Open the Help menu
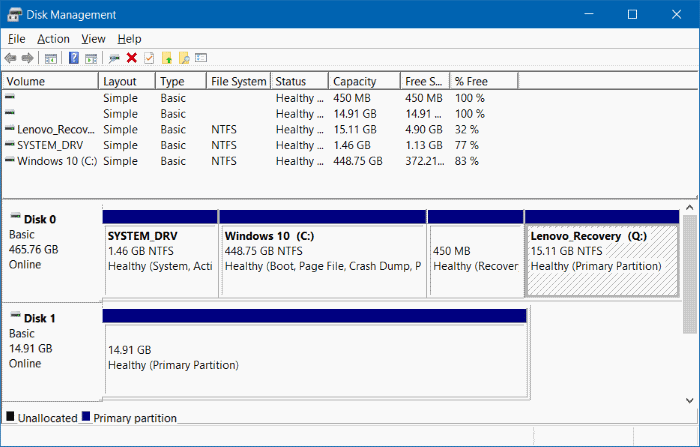 tap(129, 39)
